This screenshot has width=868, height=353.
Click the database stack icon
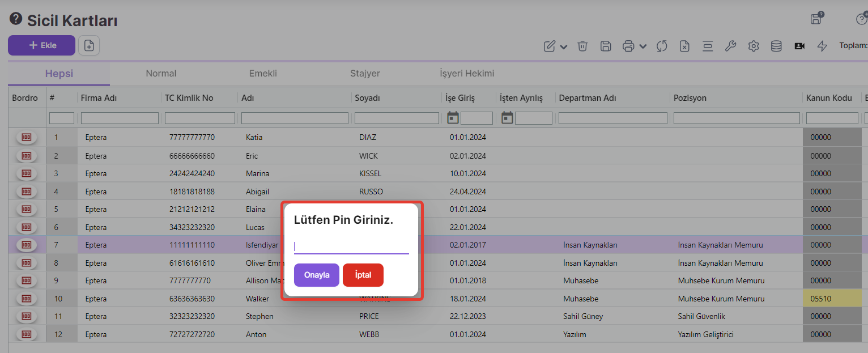click(x=776, y=46)
